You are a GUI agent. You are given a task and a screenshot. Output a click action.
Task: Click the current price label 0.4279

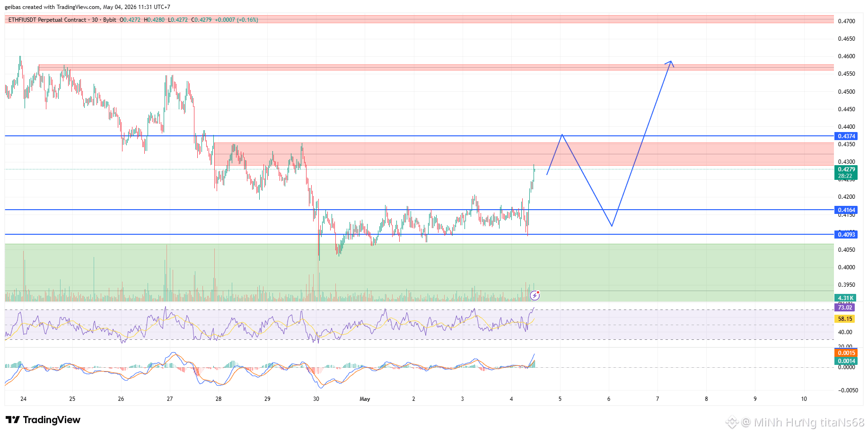coord(846,169)
